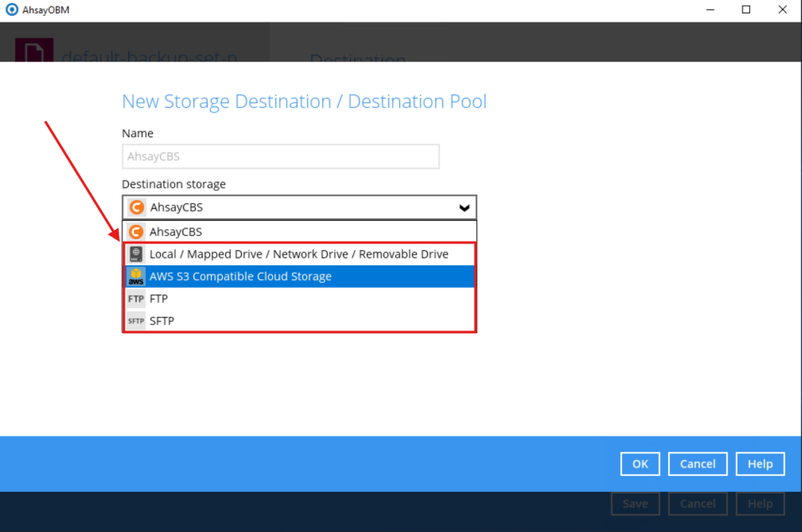Viewport: 802px width, 532px height.
Task: Pick FTP as destination storage
Action: coord(299,299)
